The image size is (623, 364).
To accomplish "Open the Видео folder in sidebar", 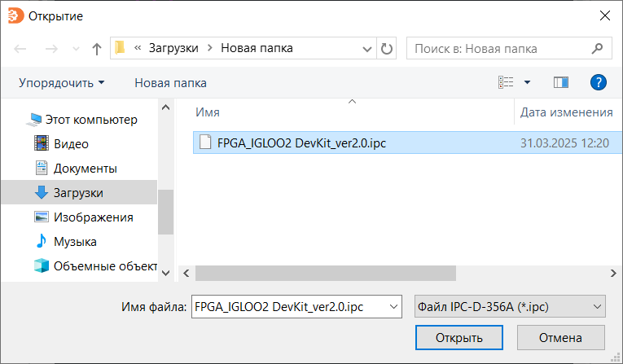I will 71,144.
